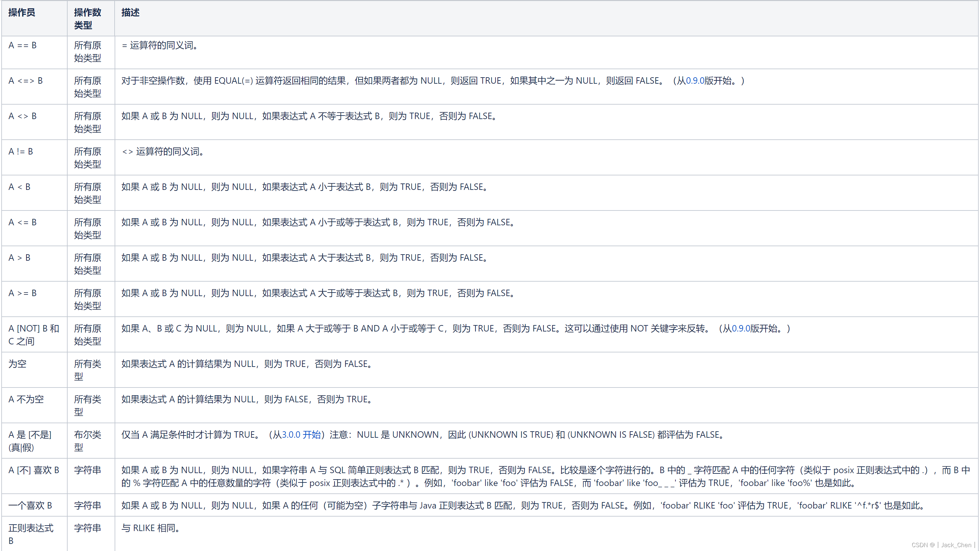The height and width of the screenshot is (551, 980).
Task: Click the description in the A 不为空 row
Action: (247, 399)
